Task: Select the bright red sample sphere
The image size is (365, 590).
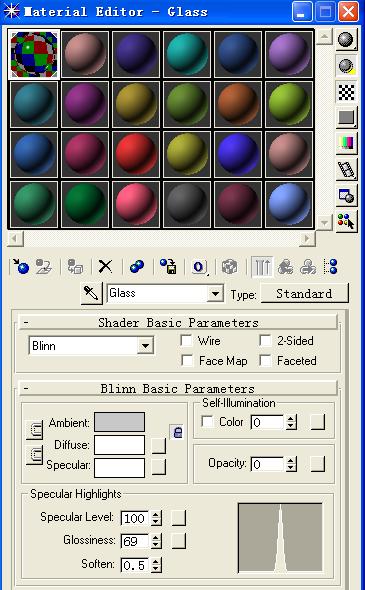Action: 136,154
